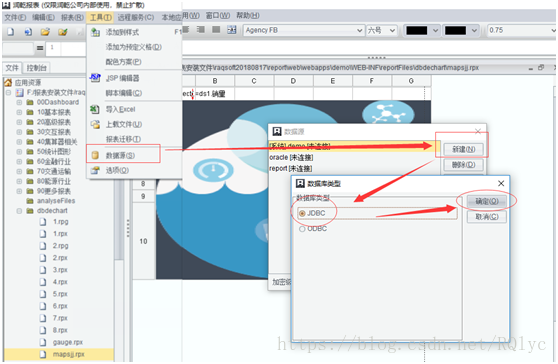The width and height of the screenshot is (558, 364).
Task: Select 7.rpx in the file tree
Action: [x=60, y=318]
